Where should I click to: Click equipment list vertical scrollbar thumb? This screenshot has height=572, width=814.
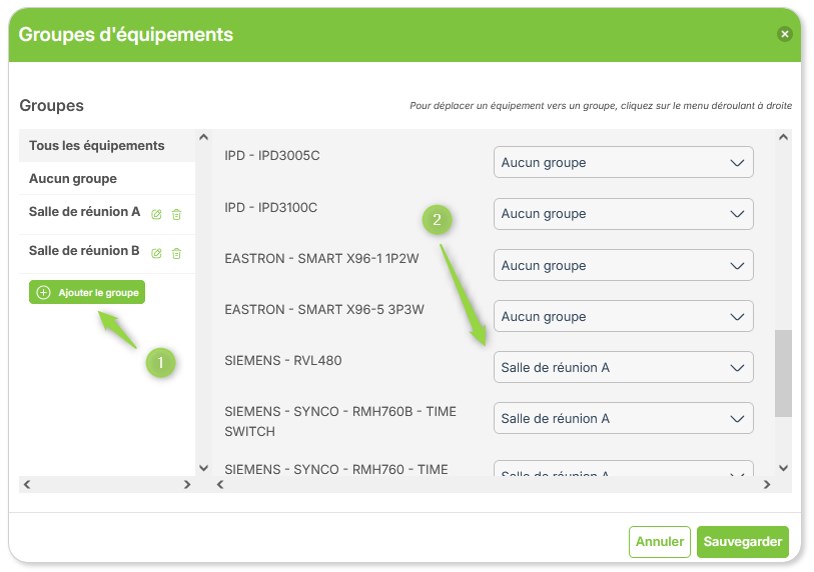[x=783, y=373]
